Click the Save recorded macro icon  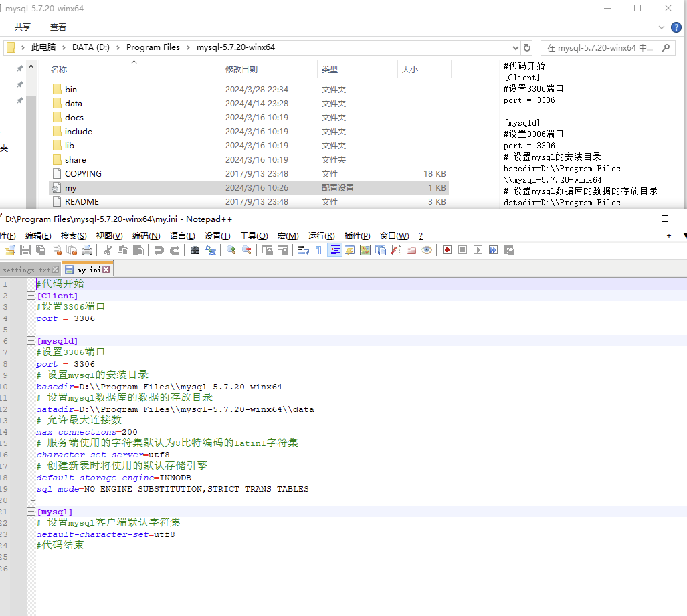508,250
